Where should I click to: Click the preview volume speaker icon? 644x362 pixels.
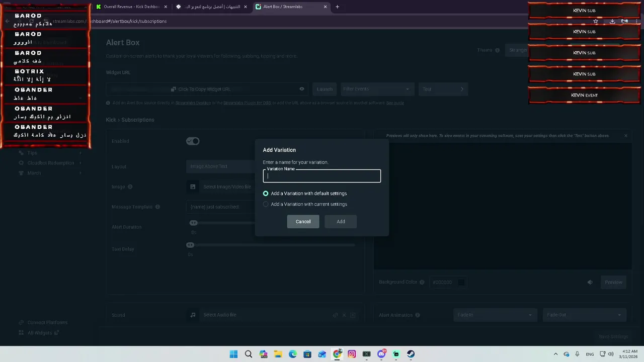point(590,282)
